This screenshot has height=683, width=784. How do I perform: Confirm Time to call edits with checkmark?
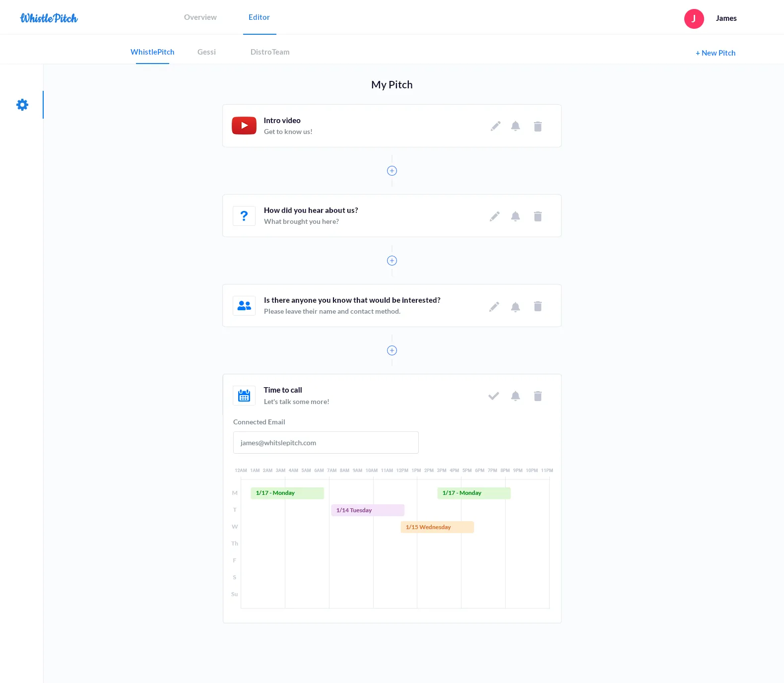[x=494, y=396]
